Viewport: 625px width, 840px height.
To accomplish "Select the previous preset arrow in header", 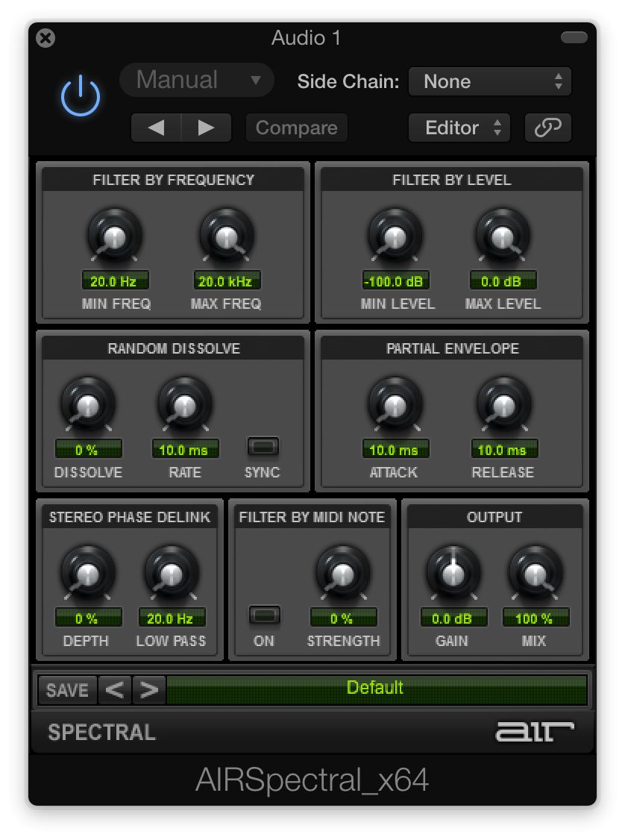I will coord(157,128).
